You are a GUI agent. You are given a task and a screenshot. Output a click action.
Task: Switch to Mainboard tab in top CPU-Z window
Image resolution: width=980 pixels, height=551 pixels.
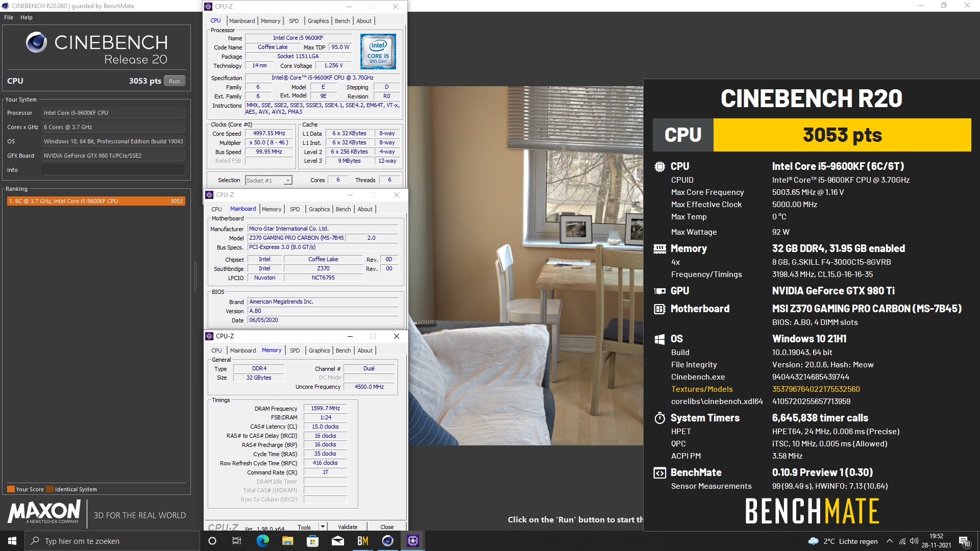242,21
